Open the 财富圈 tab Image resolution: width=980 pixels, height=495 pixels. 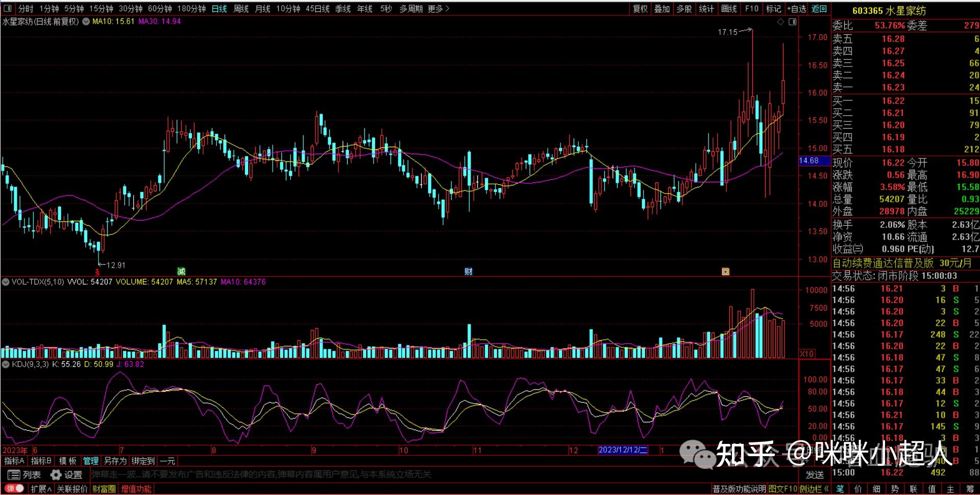104,489
